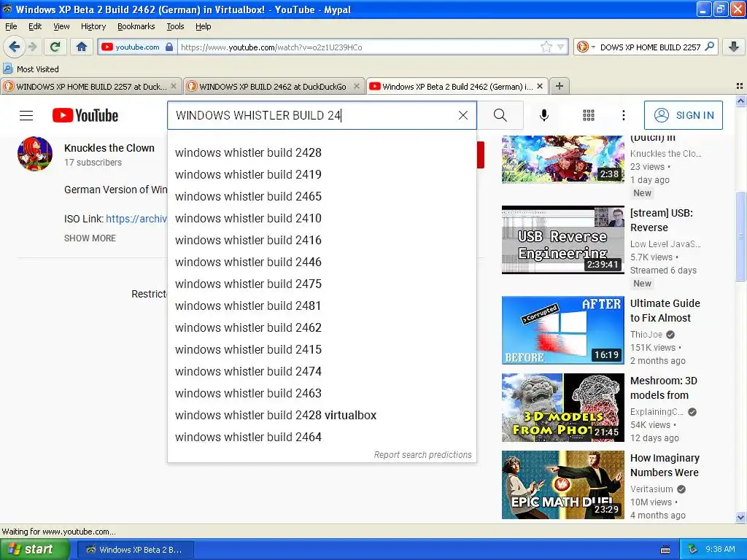Open the Tools menu

(175, 26)
